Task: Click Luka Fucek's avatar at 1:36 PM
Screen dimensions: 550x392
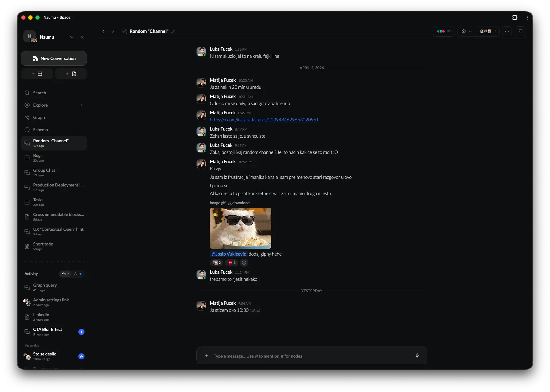Action: [201, 52]
